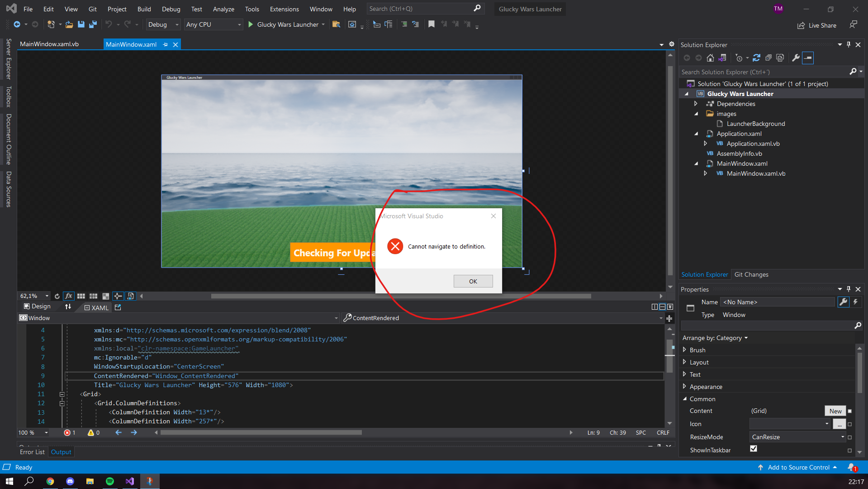
Task: Click the Undo arrow in the toolbar
Action: (109, 24)
